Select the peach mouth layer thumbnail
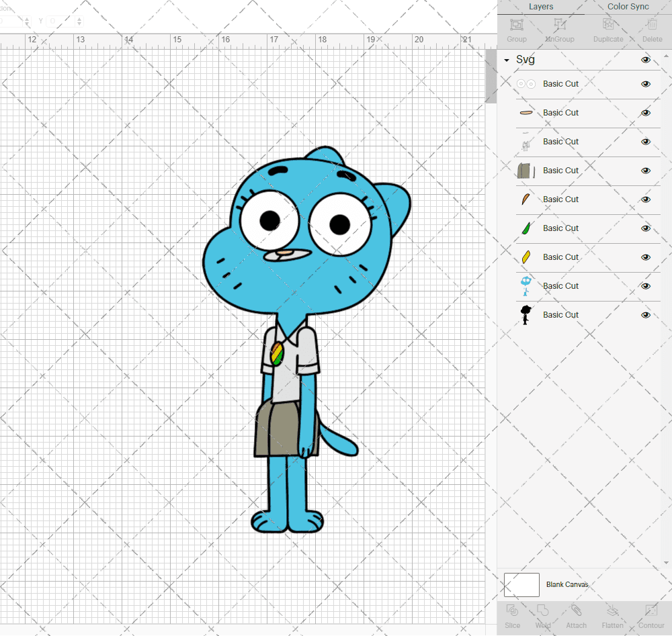This screenshot has height=636, width=672. 526,113
